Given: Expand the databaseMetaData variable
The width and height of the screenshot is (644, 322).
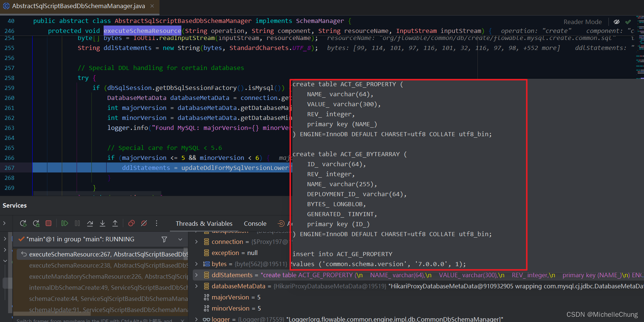Looking at the screenshot, I should pyautogui.click(x=197, y=286).
